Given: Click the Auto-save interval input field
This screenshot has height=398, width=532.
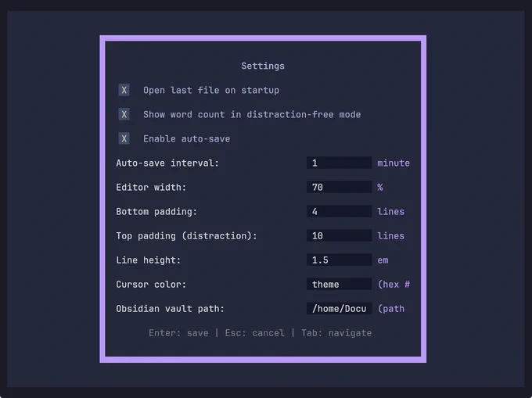Looking at the screenshot, I should point(340,163).
